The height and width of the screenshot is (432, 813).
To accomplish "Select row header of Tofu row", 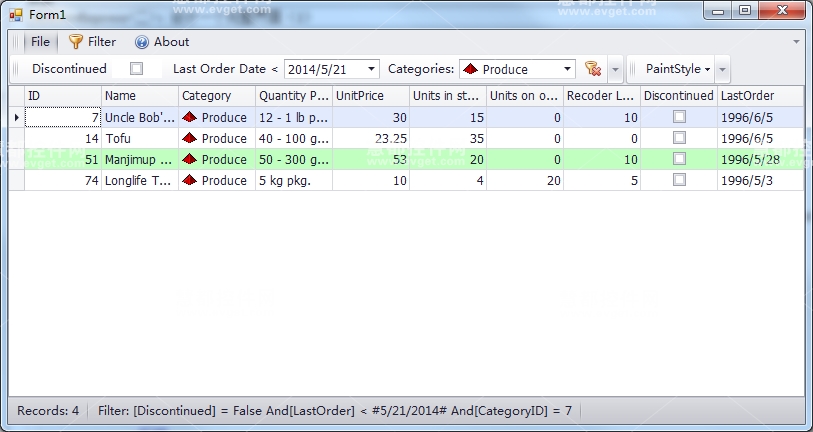I will pyautogui.click(x=17, y=138).
